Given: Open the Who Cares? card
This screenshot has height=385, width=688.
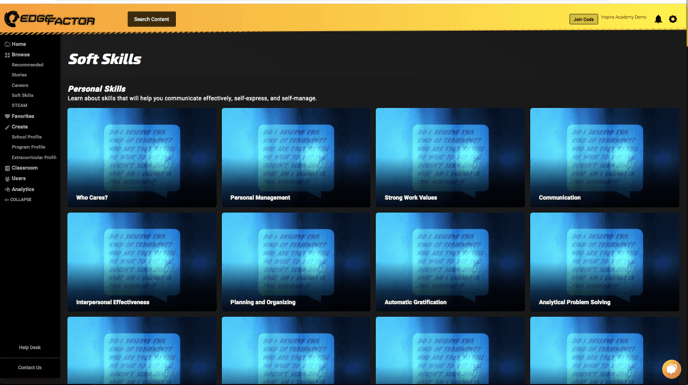Looking at the screenshot, I should coord(142,158).
